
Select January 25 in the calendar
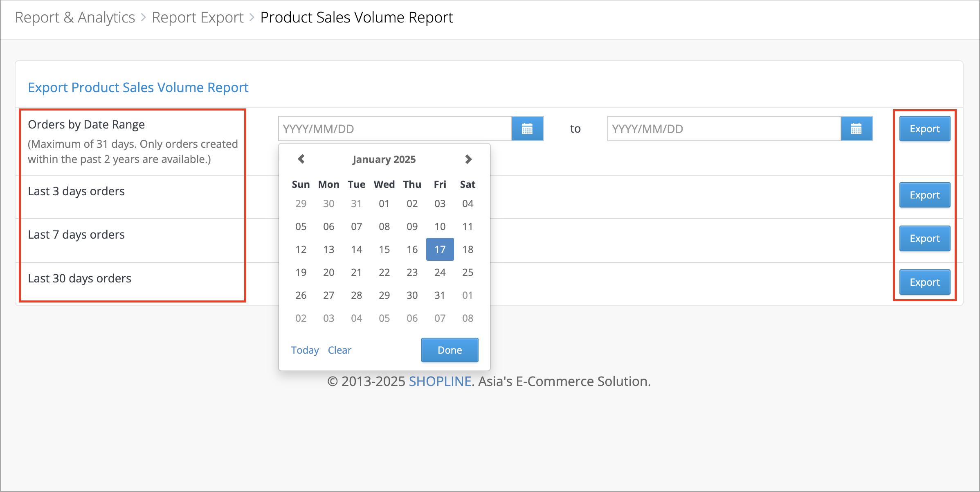coord(468,272)
